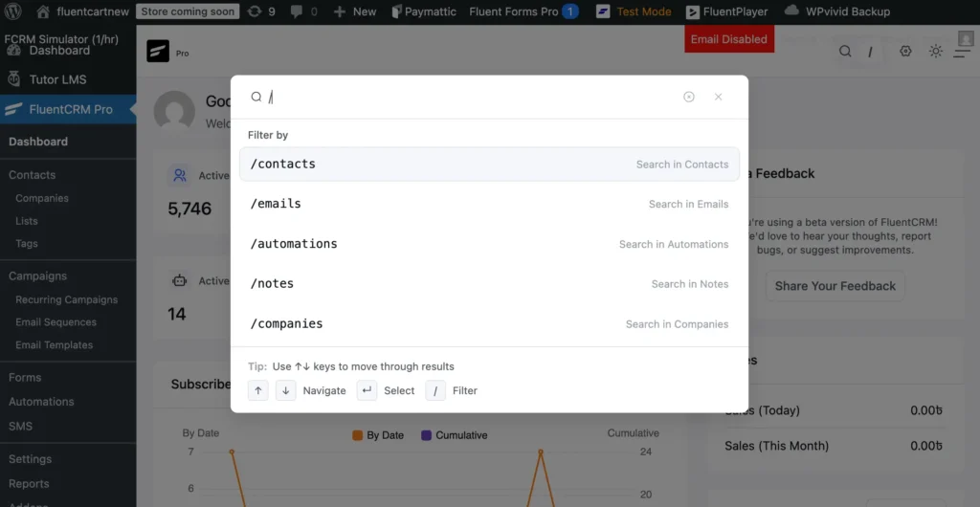980x507 pixels.
Task: Select the /notes filter option
Action: 489,284
